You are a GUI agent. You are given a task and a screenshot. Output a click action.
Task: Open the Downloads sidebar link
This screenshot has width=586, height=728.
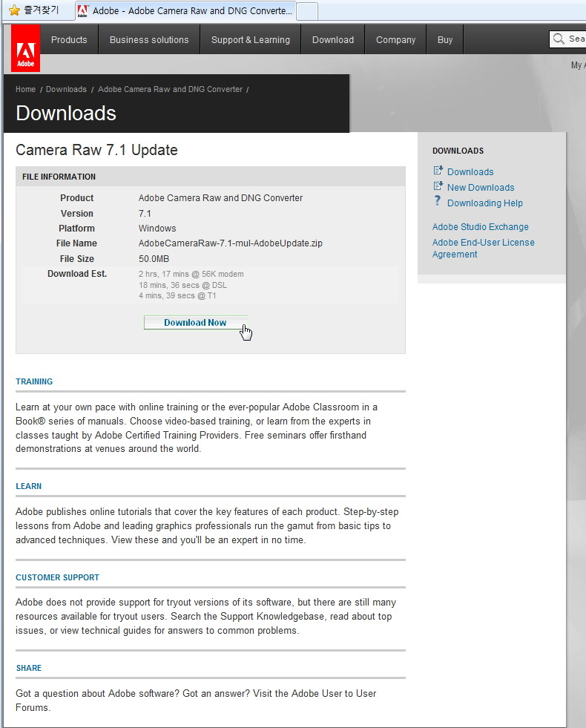tap(470, 171)
